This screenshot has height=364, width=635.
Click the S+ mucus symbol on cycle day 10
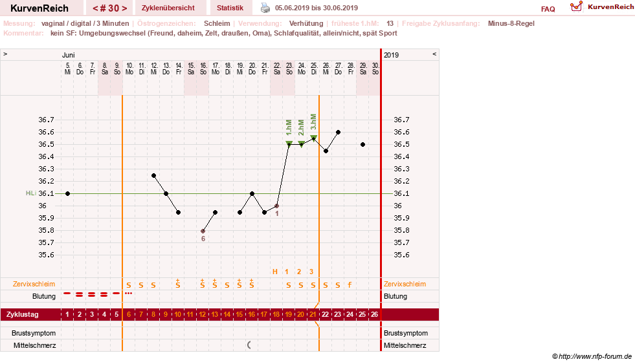(x=178, y=283)
